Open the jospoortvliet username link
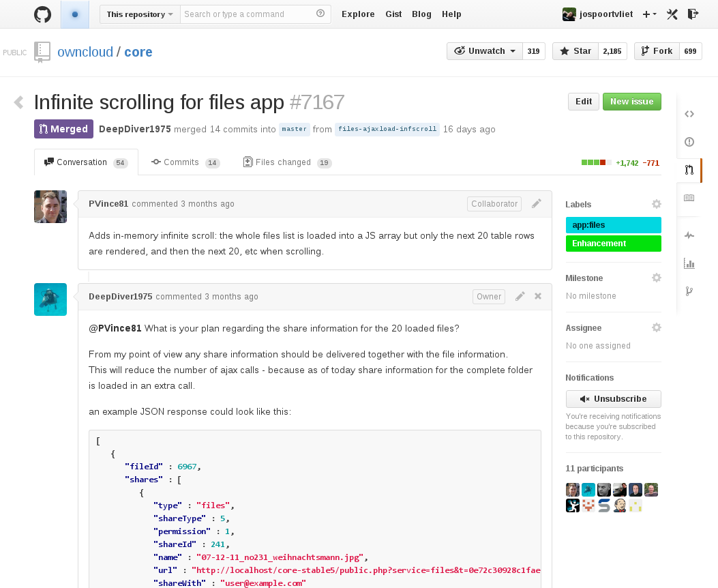The width and height of the screenshot is (718, 588). pyautogui.click(x=605, y=14)
